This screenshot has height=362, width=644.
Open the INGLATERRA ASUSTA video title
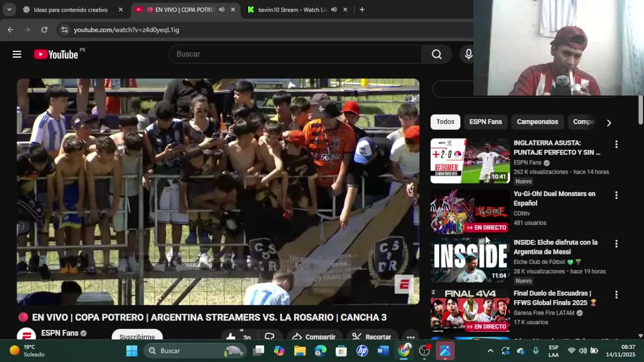pos(557,148)
